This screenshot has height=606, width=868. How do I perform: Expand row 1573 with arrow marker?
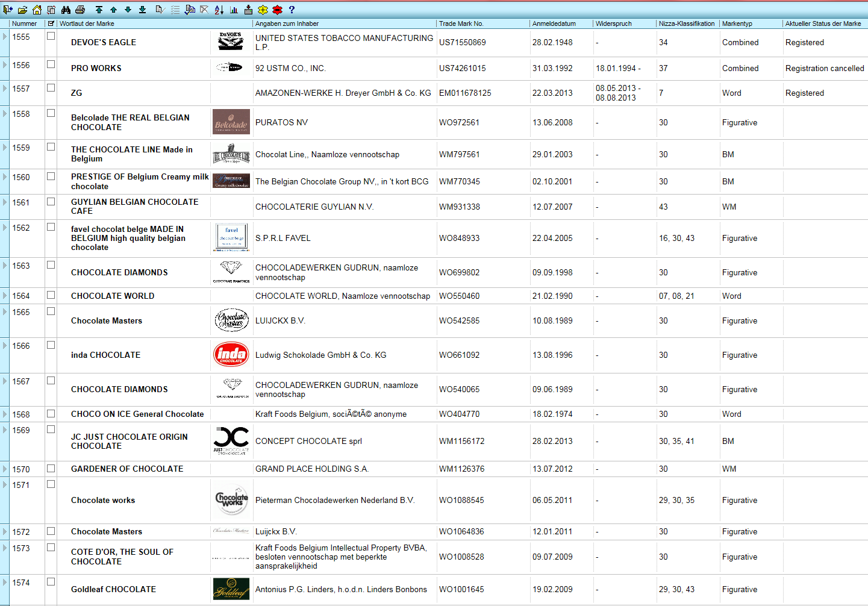click(5, 548)
